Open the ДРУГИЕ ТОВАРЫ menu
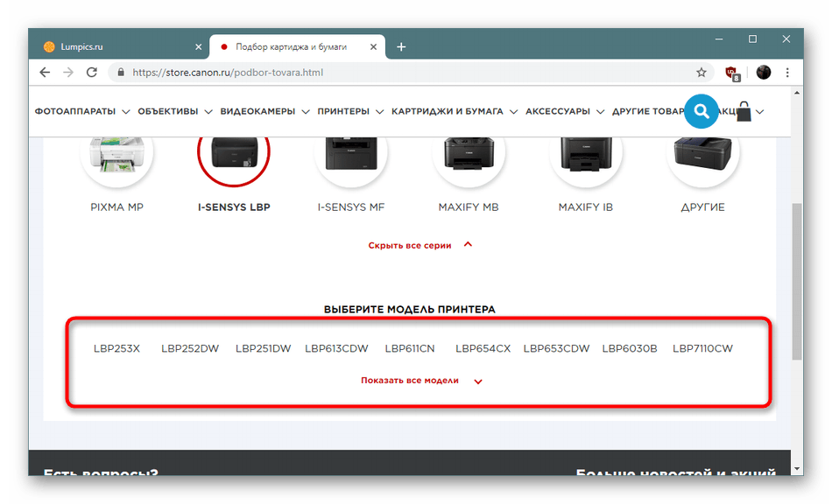The width and height of the screenshot is (832, 504). (x=648, y=111)
